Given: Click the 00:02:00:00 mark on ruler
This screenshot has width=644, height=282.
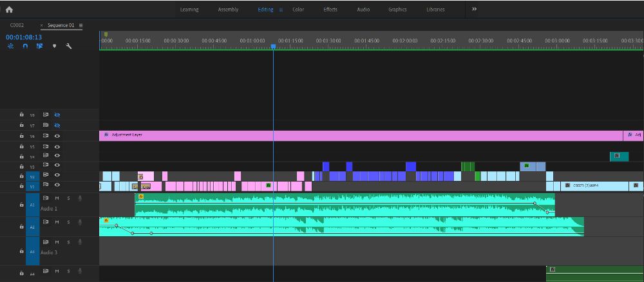Looking at the screenshot, I should point(405,41).
